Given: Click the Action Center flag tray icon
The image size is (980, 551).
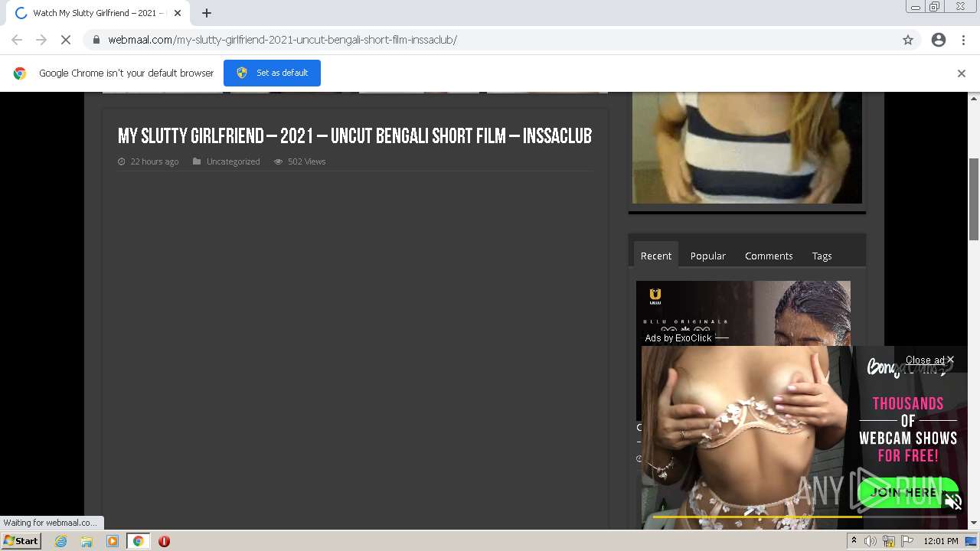Looking at the screenshot, I should [x=907, y=541].
